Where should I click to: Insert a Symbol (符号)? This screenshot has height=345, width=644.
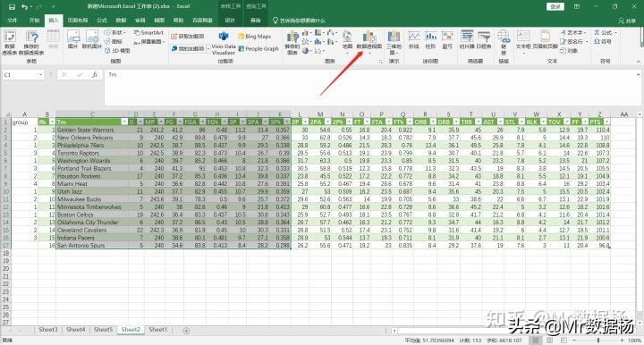(603, 41)
